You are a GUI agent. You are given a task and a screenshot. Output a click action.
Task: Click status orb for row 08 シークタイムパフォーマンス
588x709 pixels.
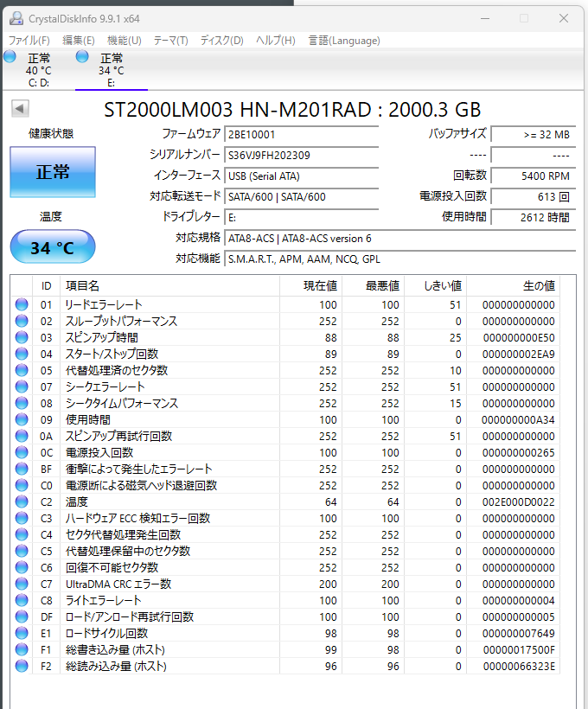point(22,403)
